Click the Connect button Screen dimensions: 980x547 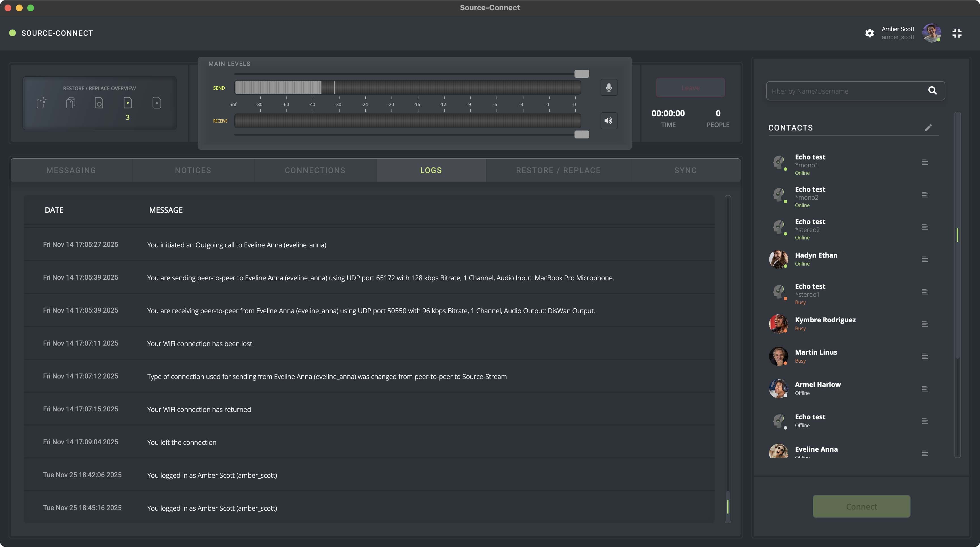pos(861,507)
